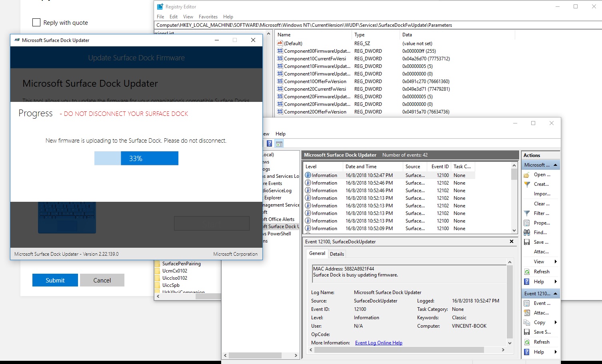Switch to the General tab of event details
This screenshot has width=602, height=364.
point(317,253)
